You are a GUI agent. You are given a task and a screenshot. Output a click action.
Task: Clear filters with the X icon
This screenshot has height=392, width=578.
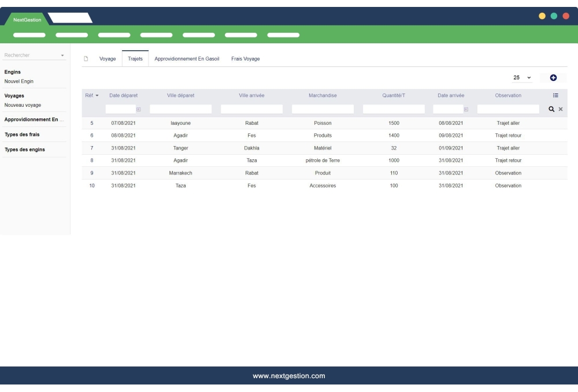(x=560, y=109)
